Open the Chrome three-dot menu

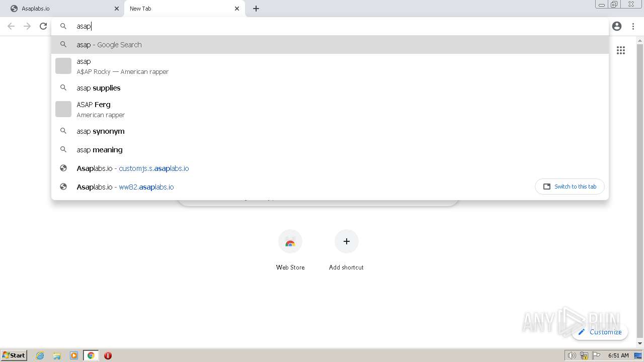point(633,26)
